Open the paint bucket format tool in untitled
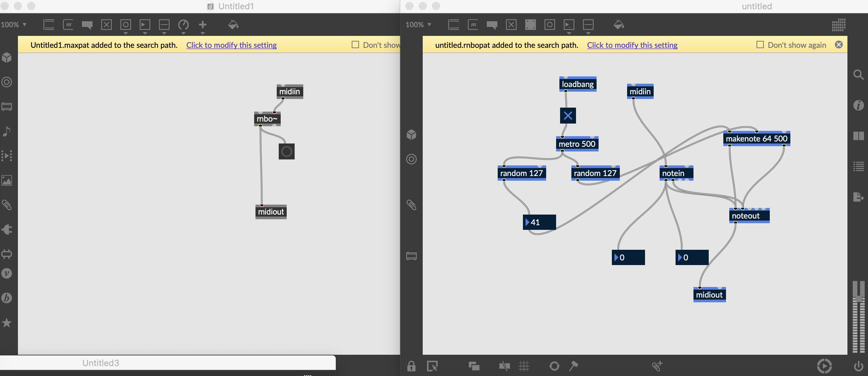Image resolution: width=868 pixels, height=376 pixels. point(618,25)
